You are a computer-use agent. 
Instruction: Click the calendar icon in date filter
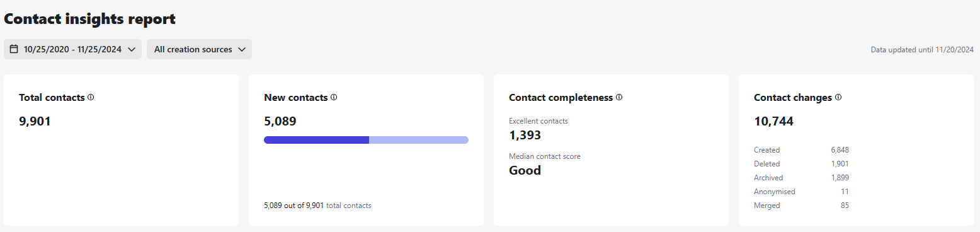click(14, 49)
